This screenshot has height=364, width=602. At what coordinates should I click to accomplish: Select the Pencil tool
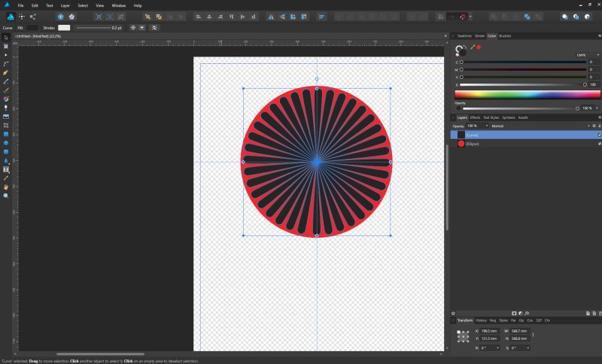pyautogui.click(x=6, y=82)
